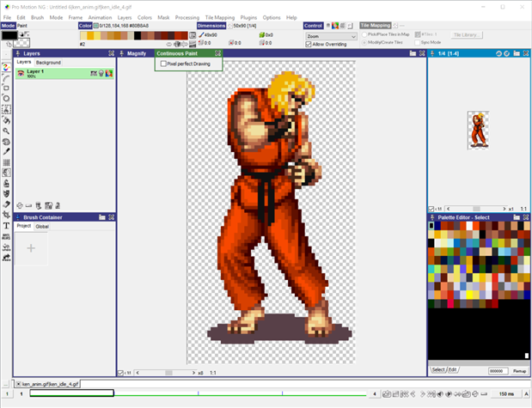Open the Zoom control dropdown
Image resolution: width=532 pixels, height=408 pixels.
tap(330, 36)
